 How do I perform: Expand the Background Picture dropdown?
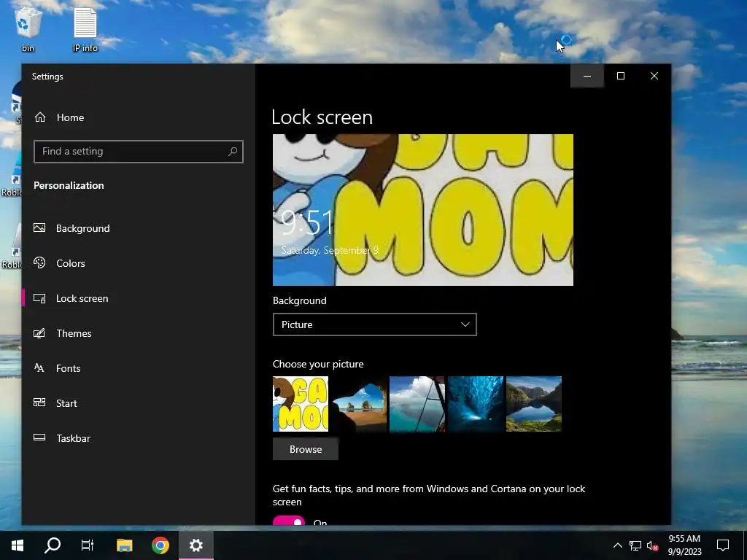click(374, 324)
